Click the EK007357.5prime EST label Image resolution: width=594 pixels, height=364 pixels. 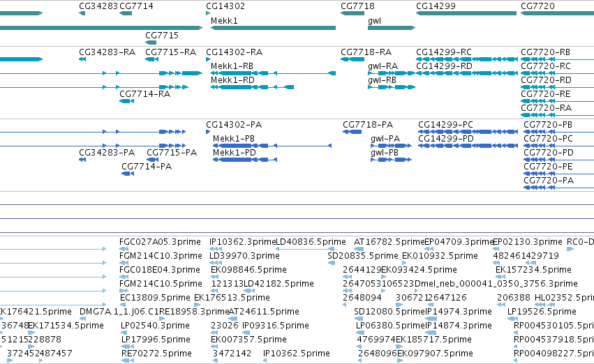tap(248, 340)
